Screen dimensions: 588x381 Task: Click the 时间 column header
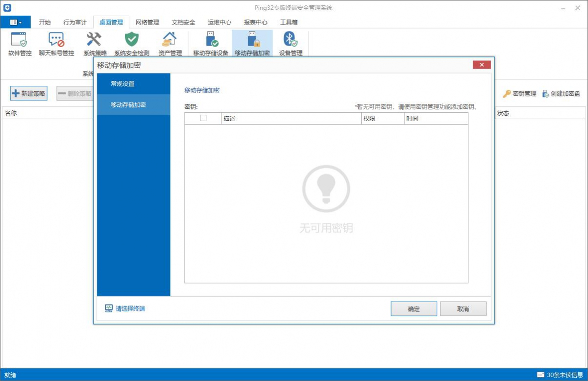(x=436, y=119)
